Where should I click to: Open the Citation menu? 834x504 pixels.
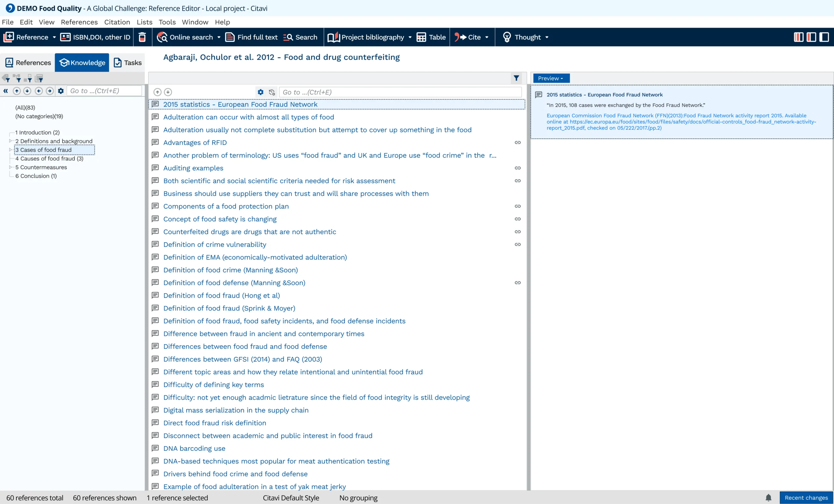[117, 22]
